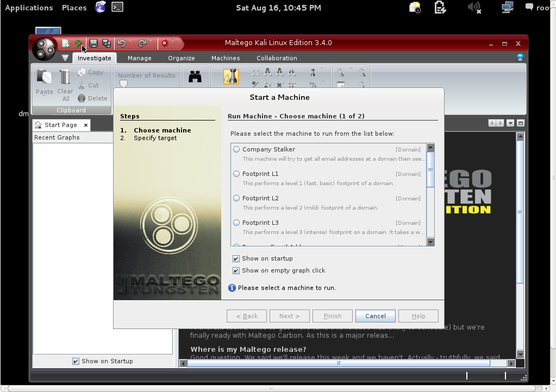This screenshot has height=392, width=556.
Task: Open the Redo history dropdown arrow
Action: pyautogui.click(x=151, y=40)
